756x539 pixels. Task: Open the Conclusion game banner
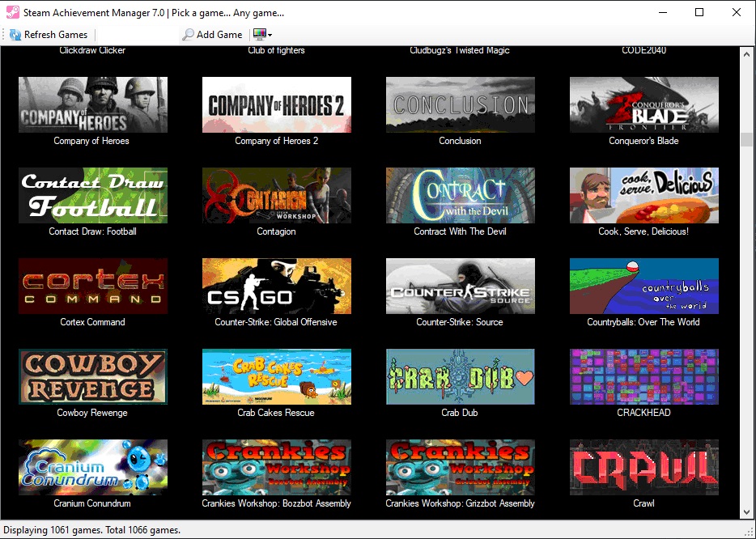click(x=461, y=104)
